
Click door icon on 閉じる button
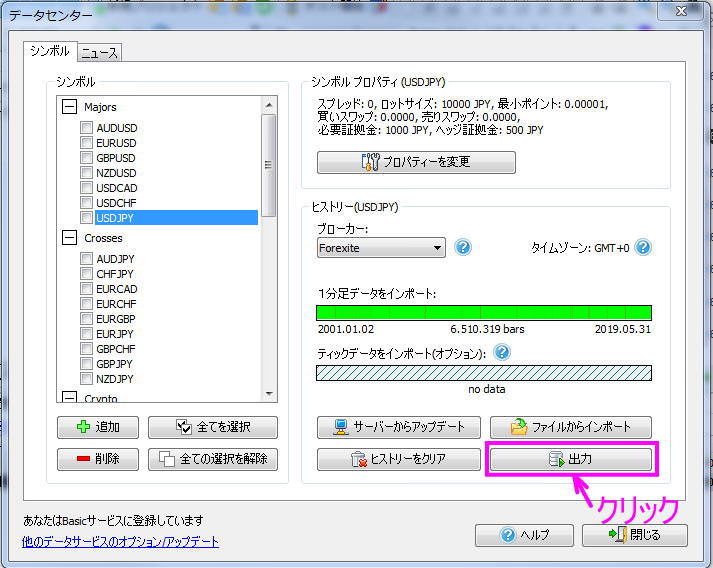coord(618,535)
